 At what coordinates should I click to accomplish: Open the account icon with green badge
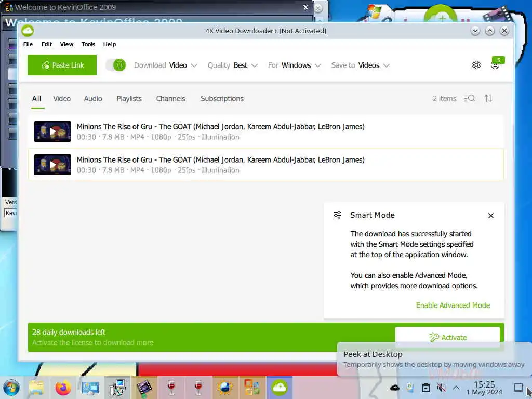coord(495,65)
